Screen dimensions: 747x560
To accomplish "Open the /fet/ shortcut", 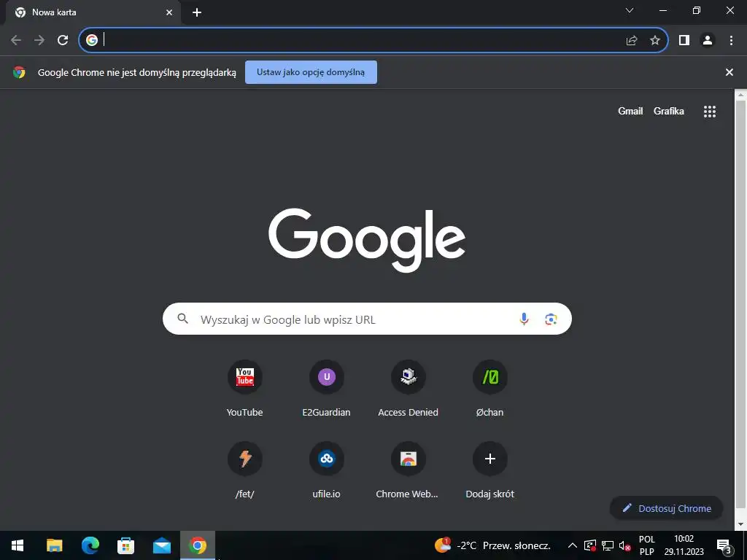I will [245, 470].
